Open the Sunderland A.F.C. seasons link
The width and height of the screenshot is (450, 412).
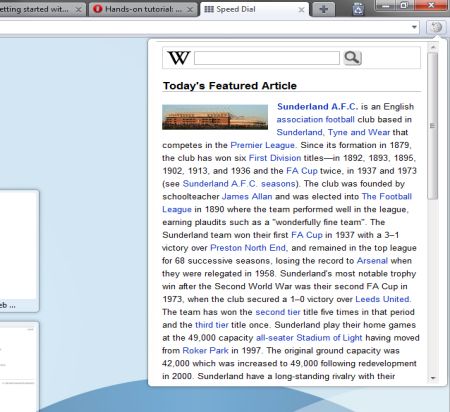239,184
